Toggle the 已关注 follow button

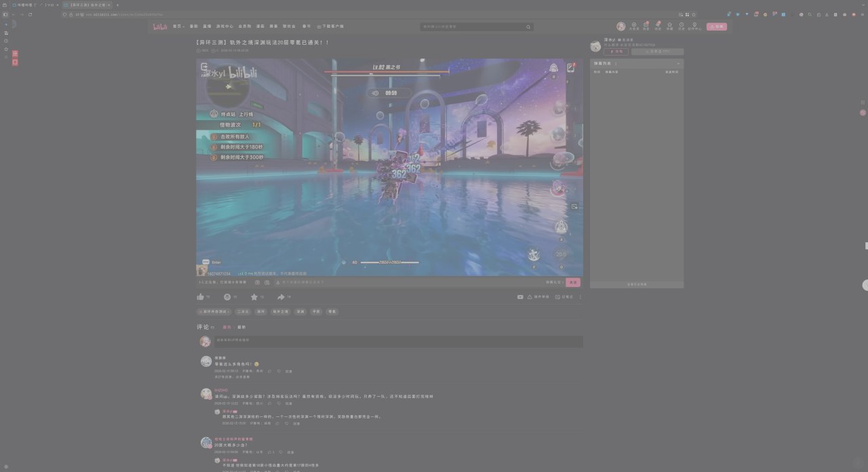click(x=657, y=52)
